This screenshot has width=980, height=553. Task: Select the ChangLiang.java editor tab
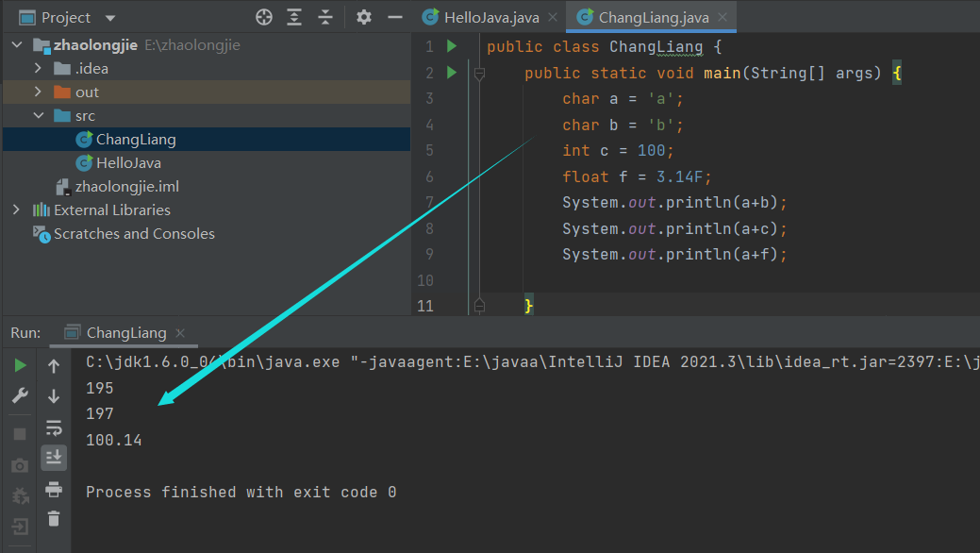[x=653, y=18]
